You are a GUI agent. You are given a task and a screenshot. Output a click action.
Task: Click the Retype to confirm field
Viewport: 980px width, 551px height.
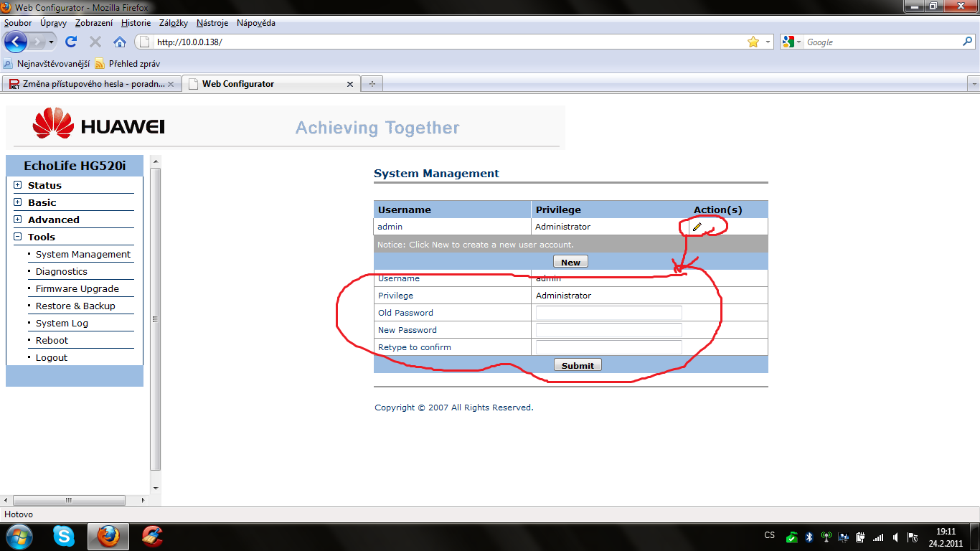click(609, 347)
